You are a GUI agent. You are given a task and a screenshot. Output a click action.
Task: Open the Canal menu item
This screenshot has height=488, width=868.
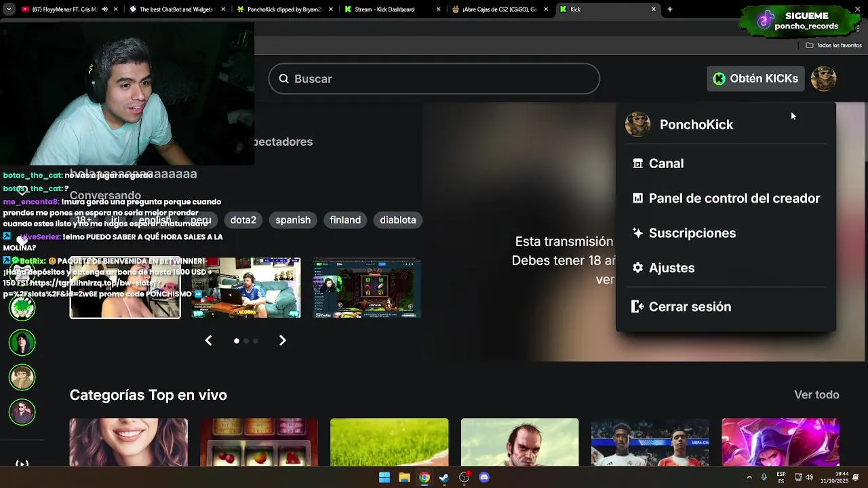coord(726,163)
